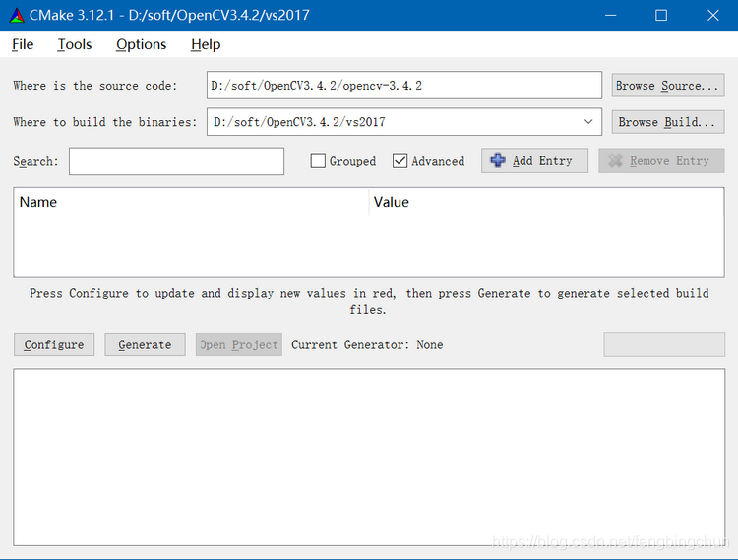Click the Name column header
Image resolution: width=738 pixels, height=560 pixels.
[x=191, y=202]
